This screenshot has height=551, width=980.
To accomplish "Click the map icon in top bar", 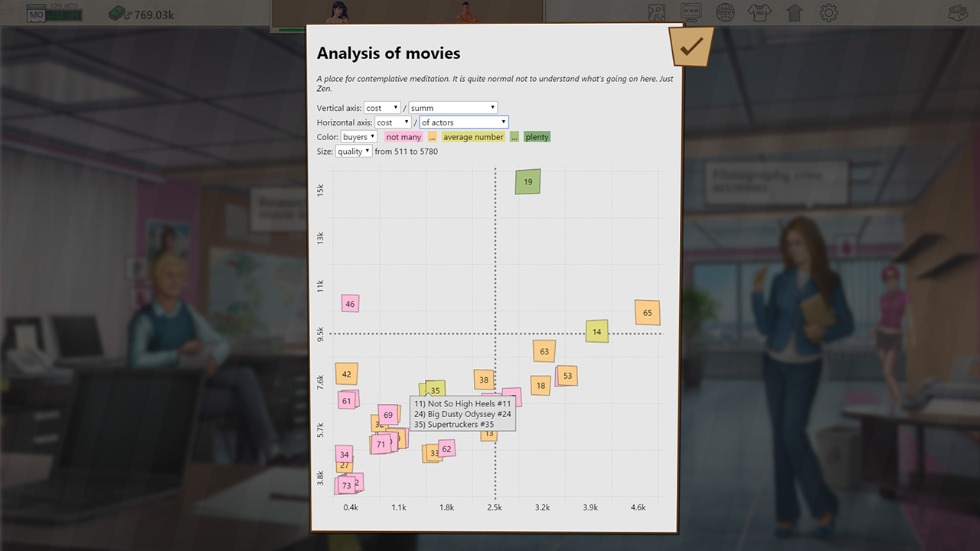I will pos(657,12).
